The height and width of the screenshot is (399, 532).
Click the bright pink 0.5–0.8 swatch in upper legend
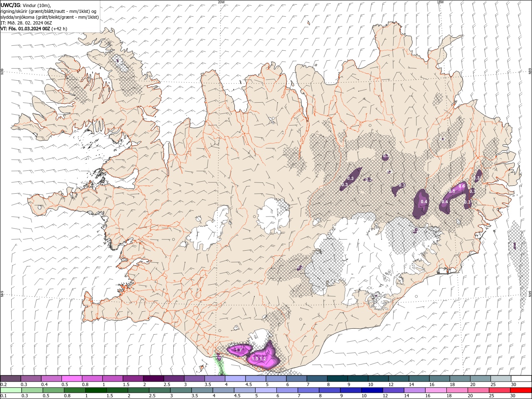coord(72,379)
